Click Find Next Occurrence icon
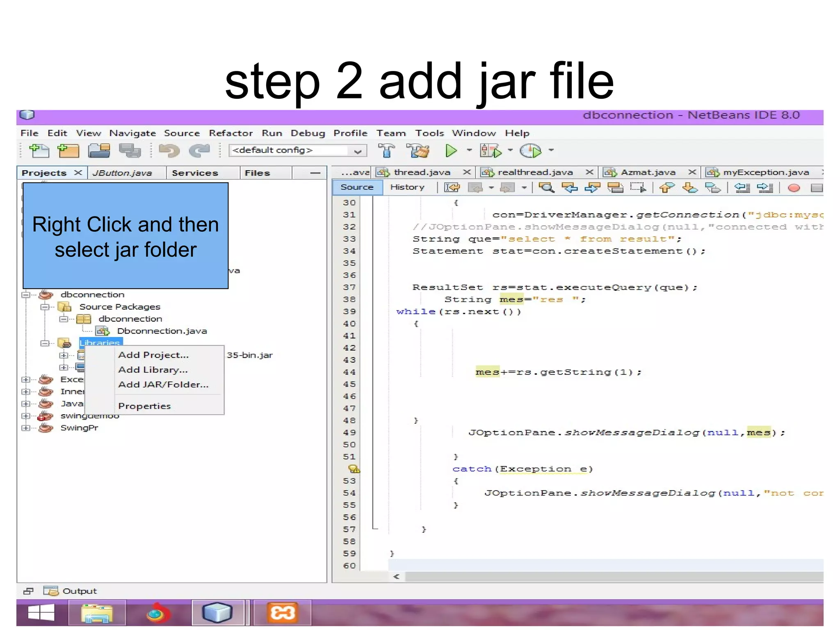Viewport: 840px width, 630px height. coord(593,188)
